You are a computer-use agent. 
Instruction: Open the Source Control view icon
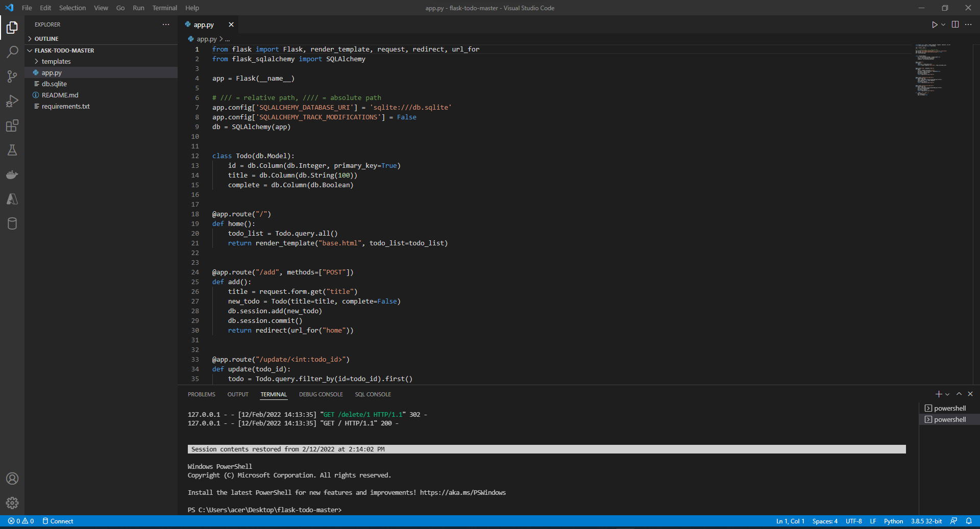12,77
